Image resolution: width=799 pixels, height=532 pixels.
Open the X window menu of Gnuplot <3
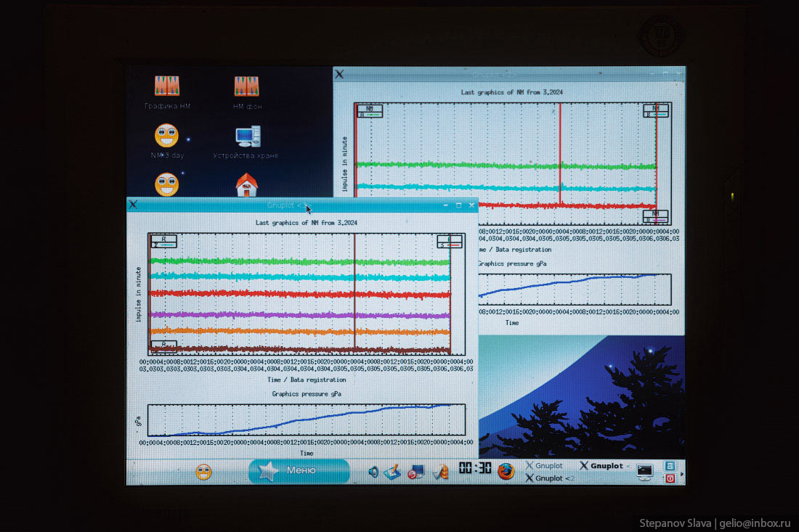click(x=133, y=205)
